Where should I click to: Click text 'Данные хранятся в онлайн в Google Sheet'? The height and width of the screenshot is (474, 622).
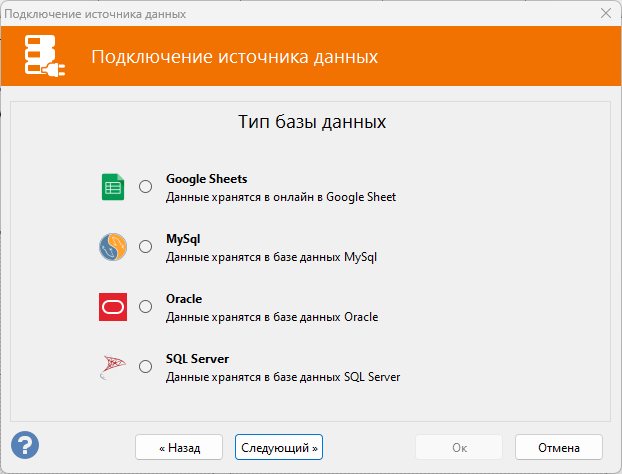[281, 197]
